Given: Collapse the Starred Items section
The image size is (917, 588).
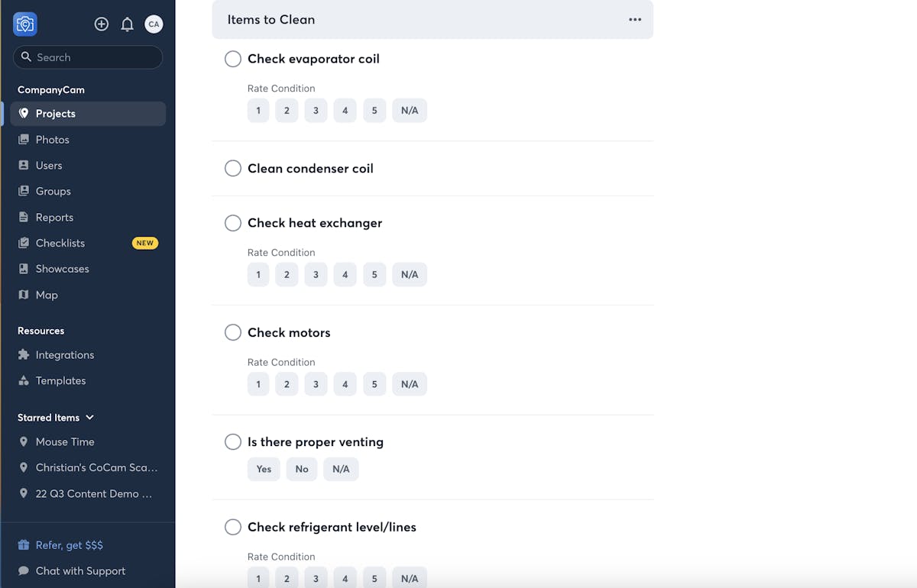Looking at the screenshot, I should point(89,418).
